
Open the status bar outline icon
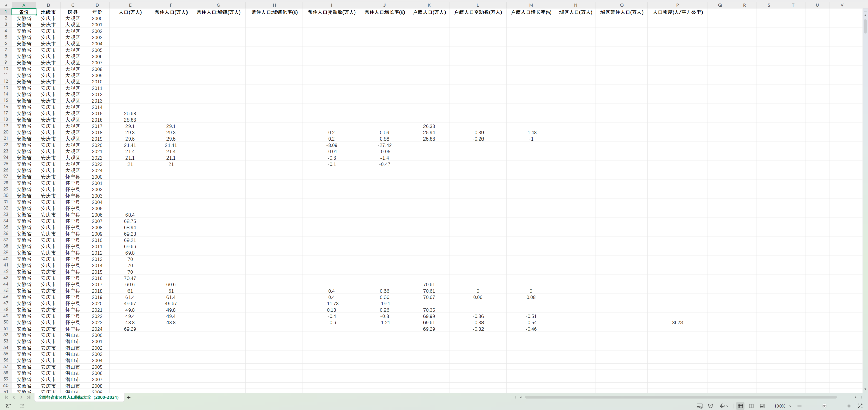pos(22,406)
